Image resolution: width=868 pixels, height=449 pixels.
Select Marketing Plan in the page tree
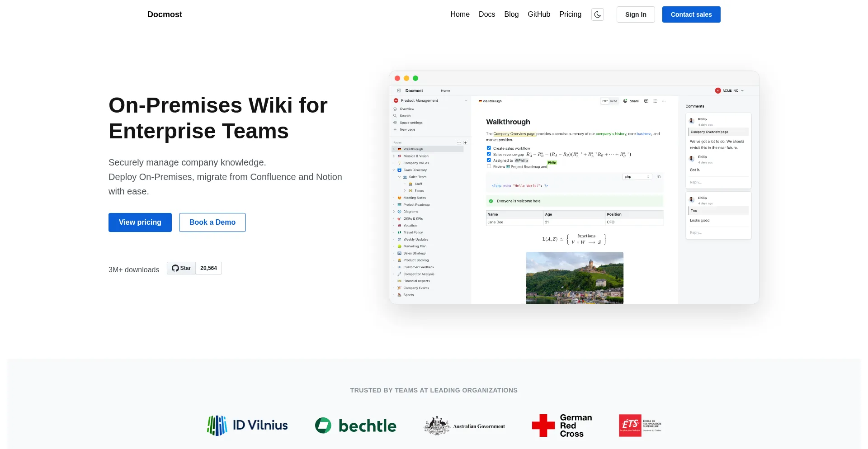click(415, 246)
